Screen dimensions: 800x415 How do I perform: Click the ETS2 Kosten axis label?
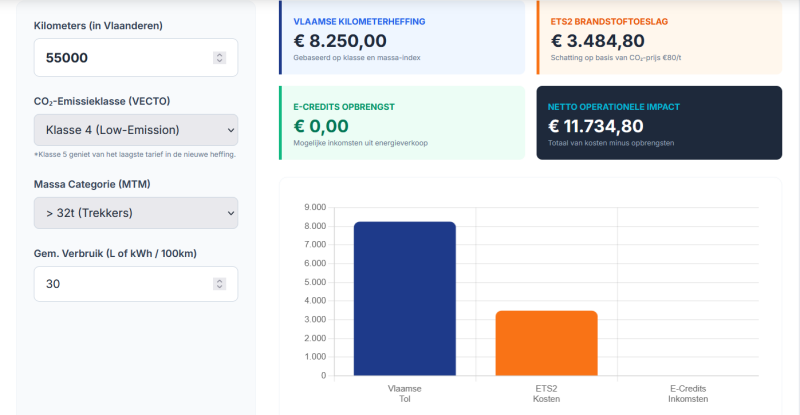click(546, 392)
